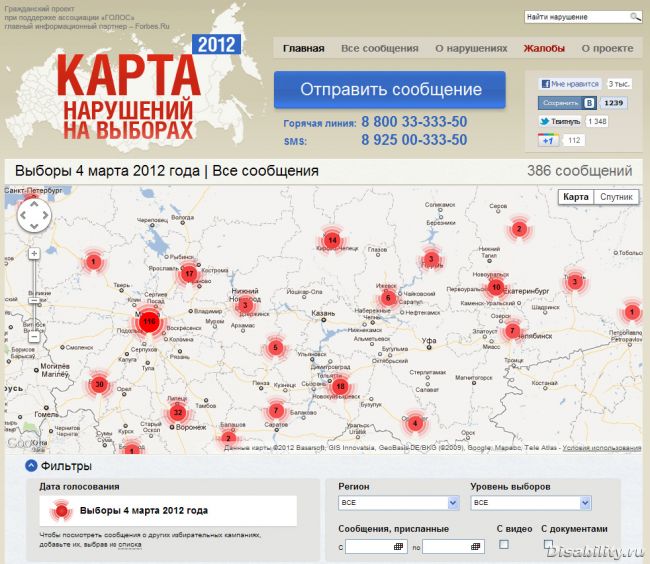Open the cluster marker 2 near Балашов
The image size is (650, 564).
tap(228, 438)
